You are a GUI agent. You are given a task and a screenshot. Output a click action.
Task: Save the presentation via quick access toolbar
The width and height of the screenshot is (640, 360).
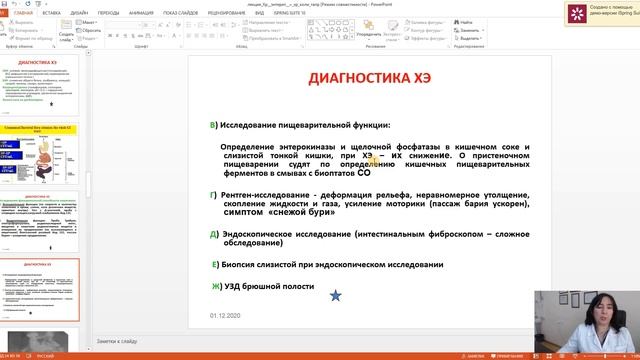pyautogui.click(x=4, y=4)
